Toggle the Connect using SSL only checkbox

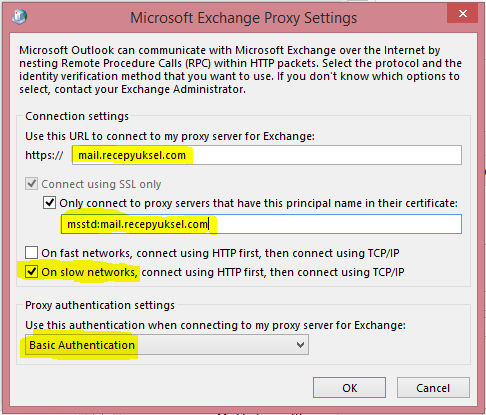coord(31,184)
